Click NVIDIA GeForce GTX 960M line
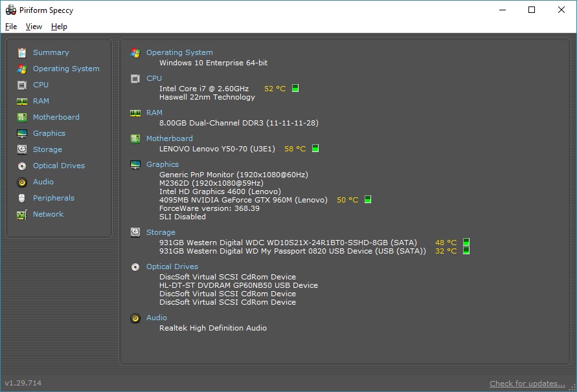The height and width of the screenshot is (392, 577). coord(243,200)
